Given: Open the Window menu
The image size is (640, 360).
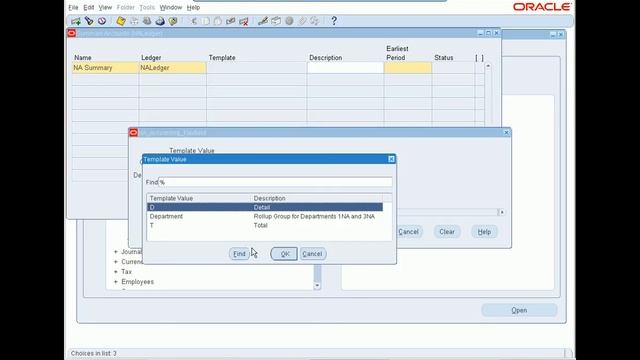Looking at the screenshot, I should 171,7.
